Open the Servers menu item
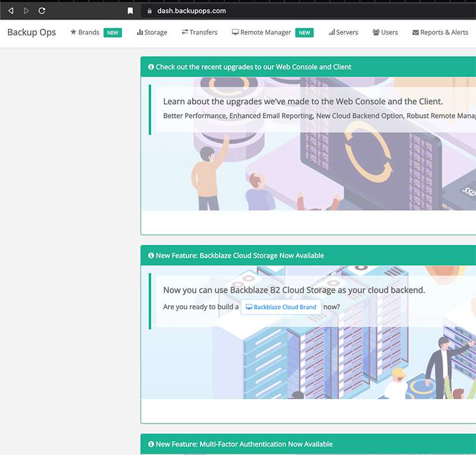 pos(343,32)
